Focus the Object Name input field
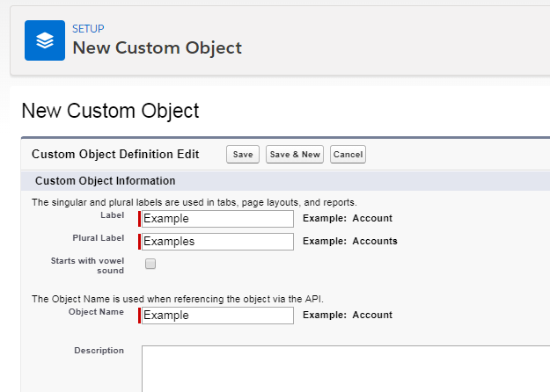Screen dimensions: 550x392 [x=217, y=316]
